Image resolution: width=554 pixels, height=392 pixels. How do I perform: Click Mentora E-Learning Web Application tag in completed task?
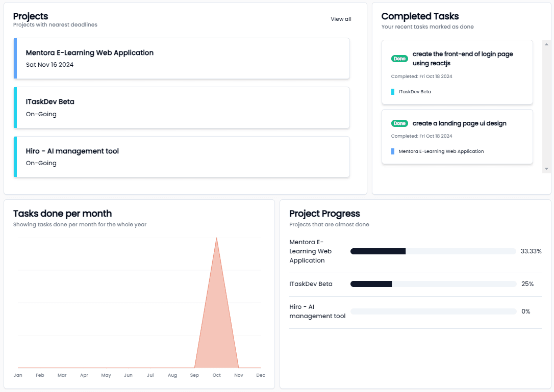click(441, 151)
